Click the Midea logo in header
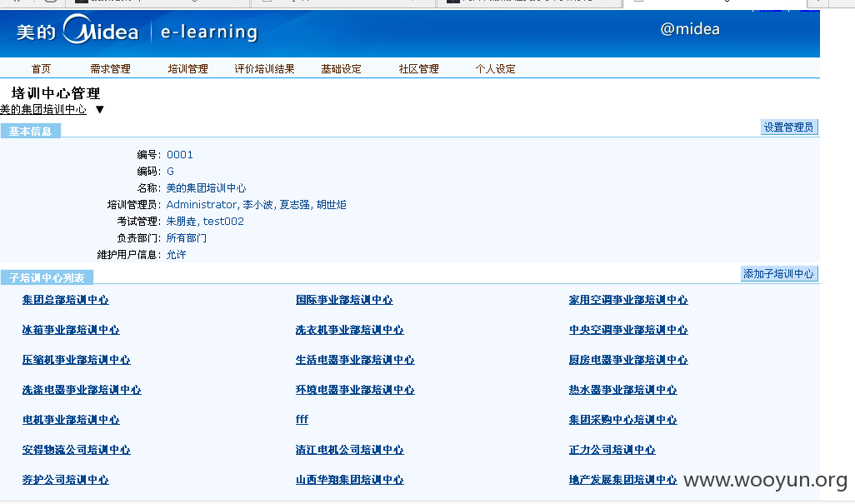The width and height of the screenshot is (855, 504). click(x=77, y=31)
